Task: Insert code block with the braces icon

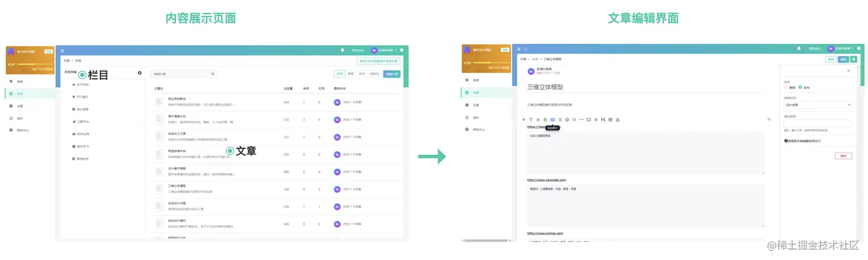Action: [574, 119]
